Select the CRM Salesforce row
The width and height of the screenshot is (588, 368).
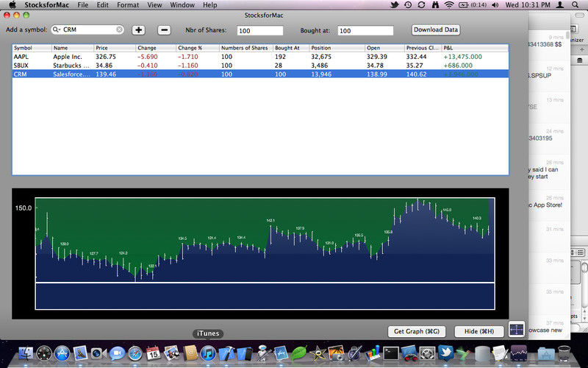(260, 74)
